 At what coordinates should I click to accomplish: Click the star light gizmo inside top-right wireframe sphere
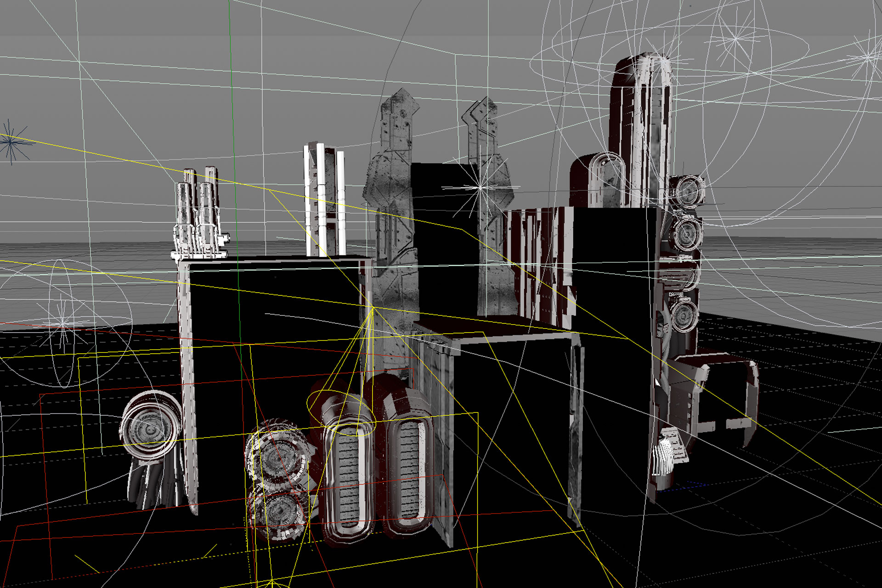(x=735, y=39)
